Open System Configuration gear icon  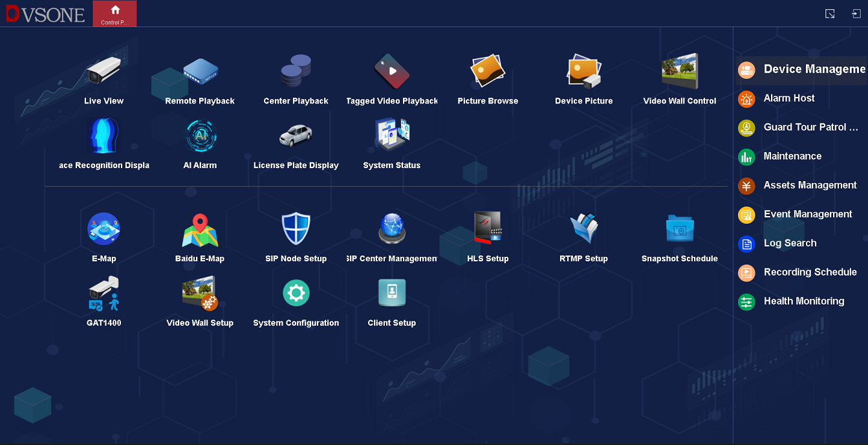[296, 294]
